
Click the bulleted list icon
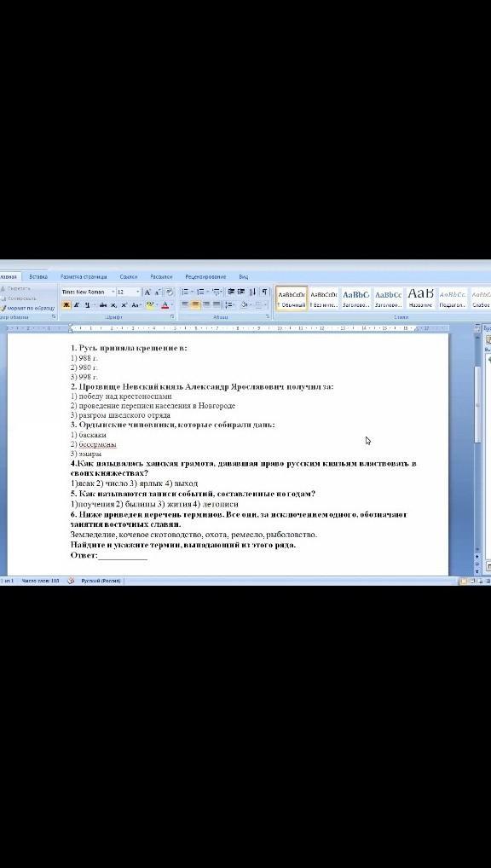tap(185, 292)
